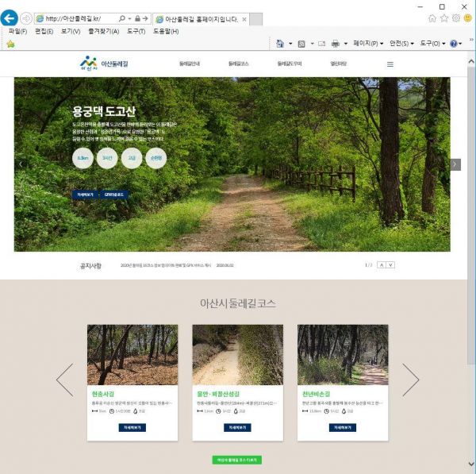Show next banner slide with the right arrow
This screenshot has width=476, height=474.
455,164
